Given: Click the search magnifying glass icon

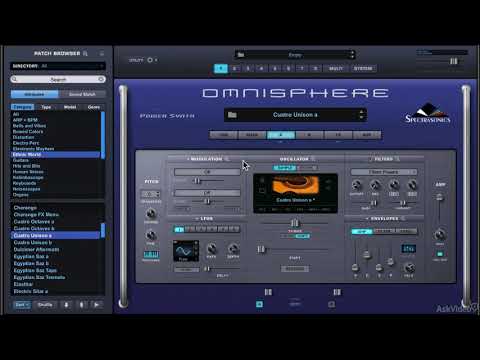Looking at the screenshot, I should [x=14, y=79].
